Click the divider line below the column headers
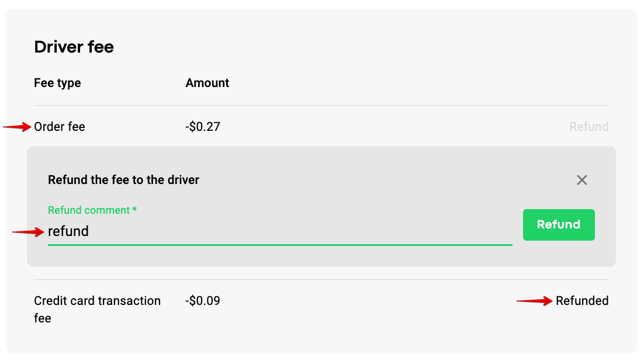Image resolution: width=644 pixels, height=361 pixels. coord(321,106)
